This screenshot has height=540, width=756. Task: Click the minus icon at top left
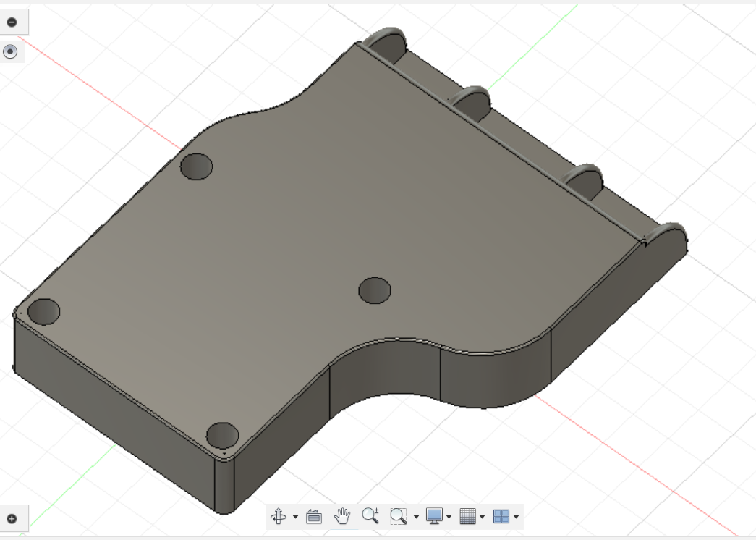tap(12, 22)
